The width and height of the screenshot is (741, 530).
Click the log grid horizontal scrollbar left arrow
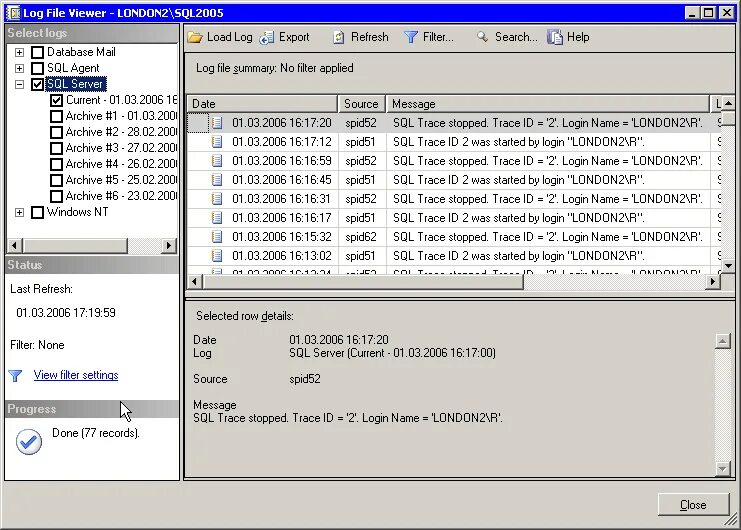point(194,282)
